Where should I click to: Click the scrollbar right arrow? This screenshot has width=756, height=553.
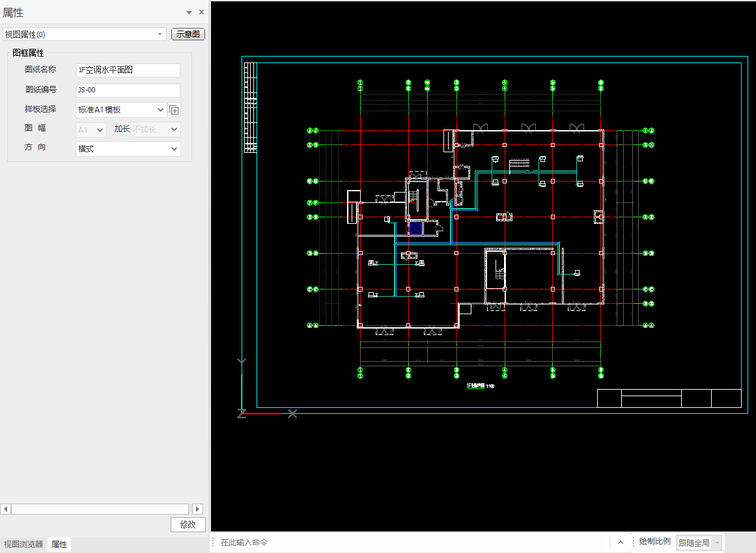pos(198,509)
